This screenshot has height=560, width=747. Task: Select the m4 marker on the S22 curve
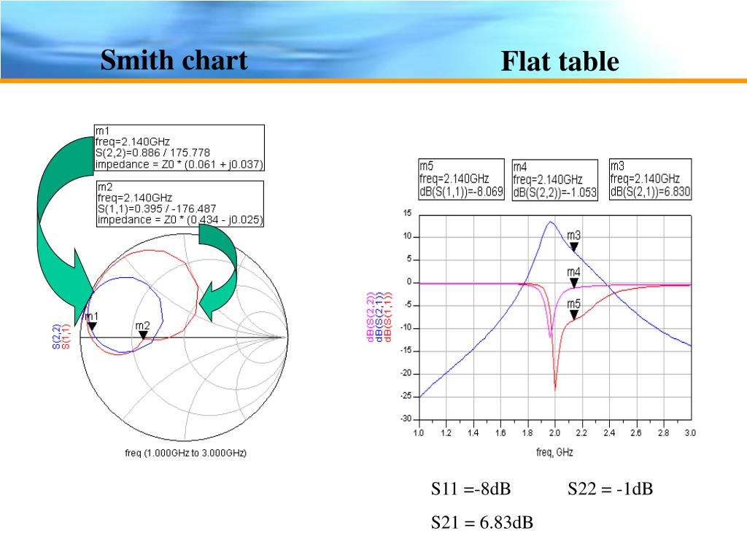tap(574, 284)
